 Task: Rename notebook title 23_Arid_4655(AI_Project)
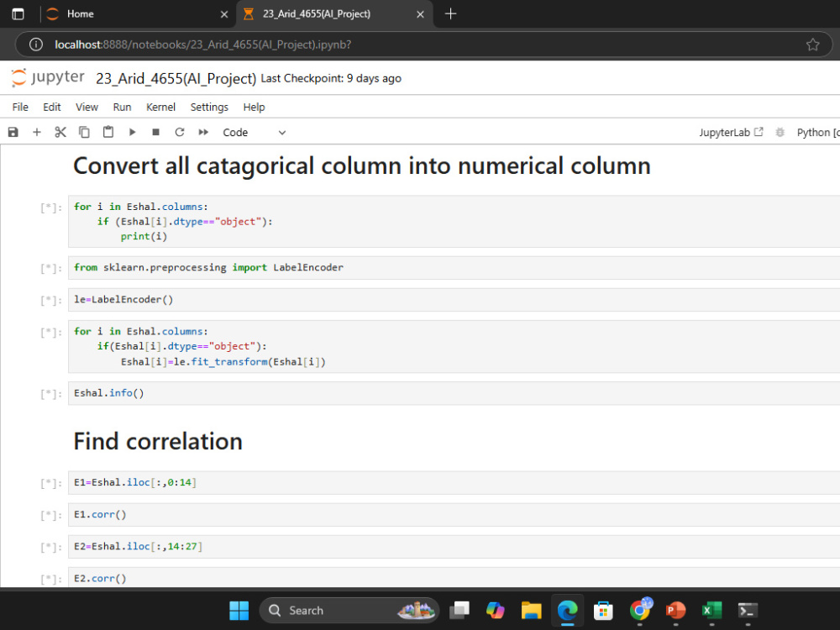pyautogui.click(x=176, y=78)
